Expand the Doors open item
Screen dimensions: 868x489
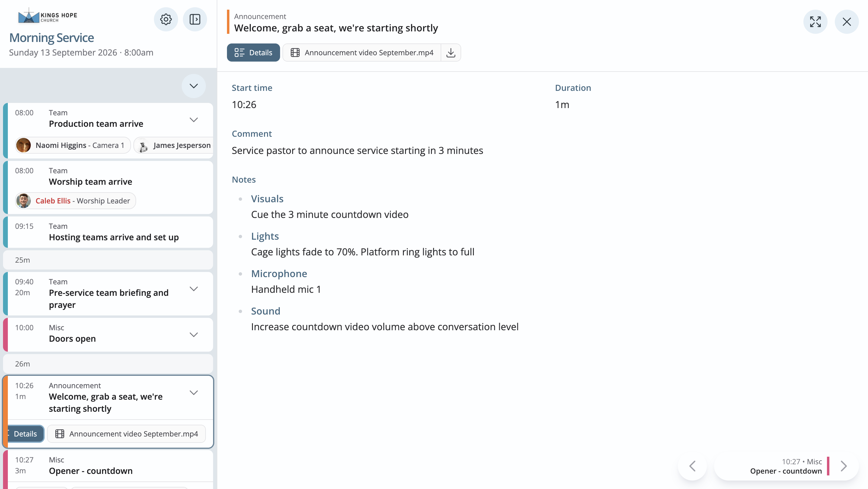(194, 335)
